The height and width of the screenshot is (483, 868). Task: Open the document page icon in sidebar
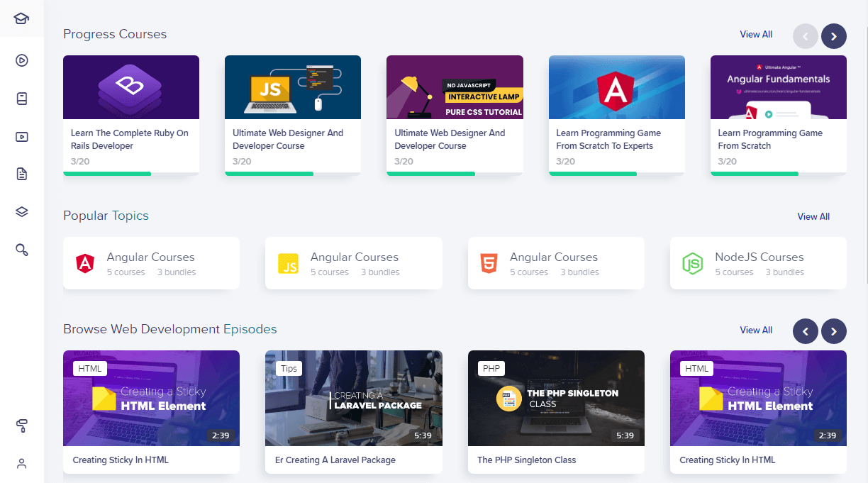pos(21,174)
